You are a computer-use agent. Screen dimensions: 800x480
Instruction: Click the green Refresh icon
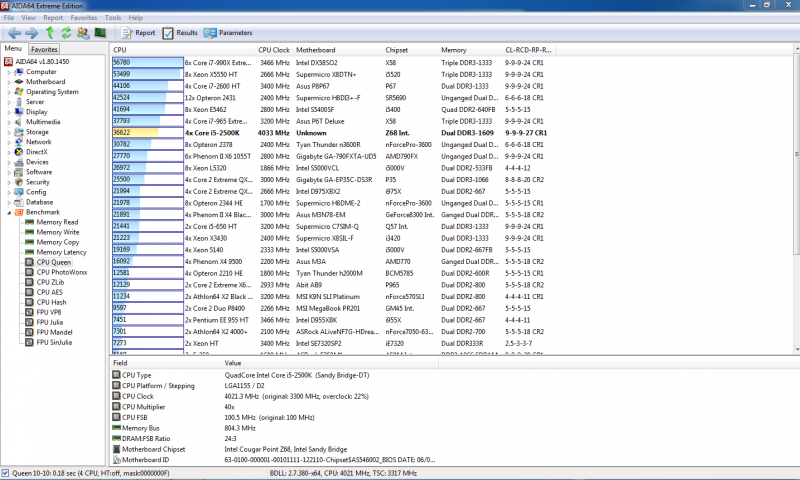coord(64,33)
